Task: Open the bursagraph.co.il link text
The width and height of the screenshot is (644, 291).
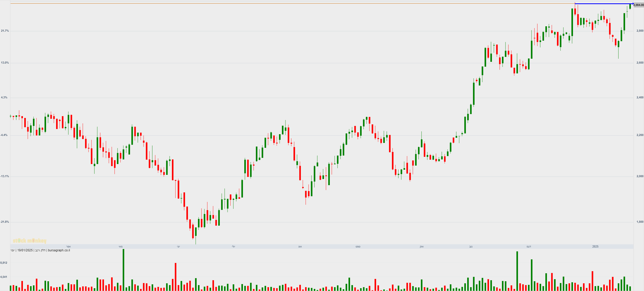Action: point(59,250)
